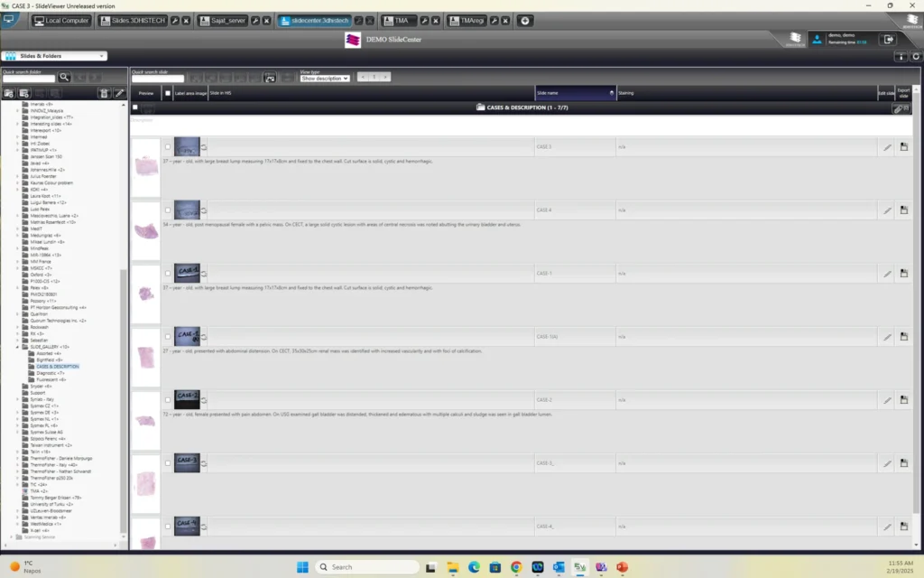This screenshot has width=924, height=578.
Task: Check the checkbox for CASE 3 slide
Action: 168,147
